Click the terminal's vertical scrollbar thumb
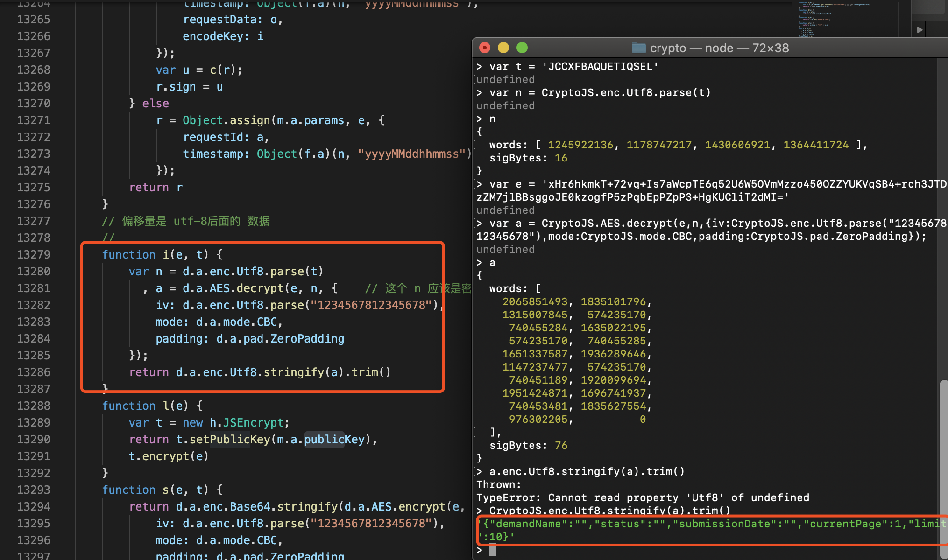948x560 pixels. pos(943,448)
